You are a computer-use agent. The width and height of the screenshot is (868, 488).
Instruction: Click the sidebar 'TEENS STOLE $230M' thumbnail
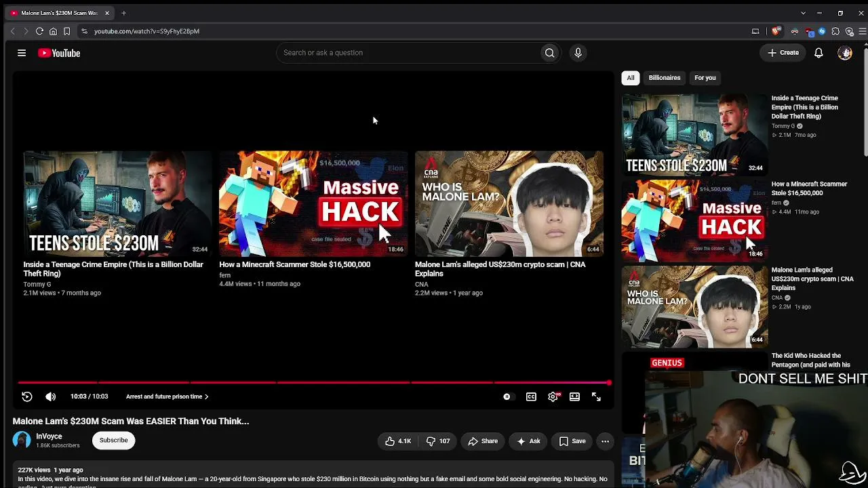(694, 134)
